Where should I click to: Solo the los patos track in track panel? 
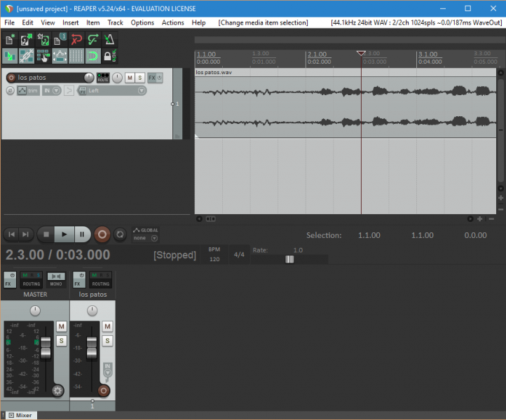point(140,78)
